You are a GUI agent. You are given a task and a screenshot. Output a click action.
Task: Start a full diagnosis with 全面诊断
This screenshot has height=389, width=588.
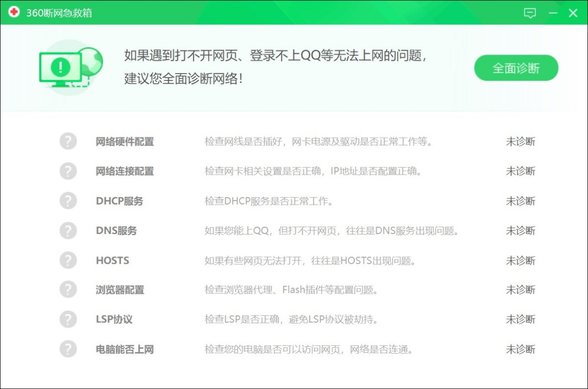click(x=515, y=68)
